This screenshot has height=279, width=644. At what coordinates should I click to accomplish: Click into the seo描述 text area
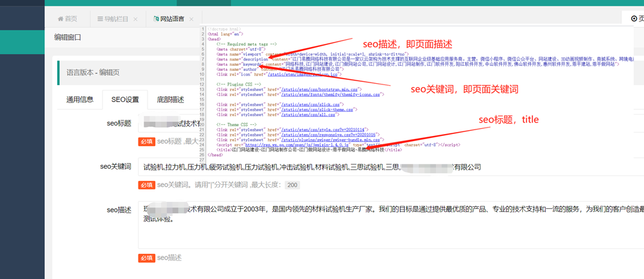(x=391, y=225)
